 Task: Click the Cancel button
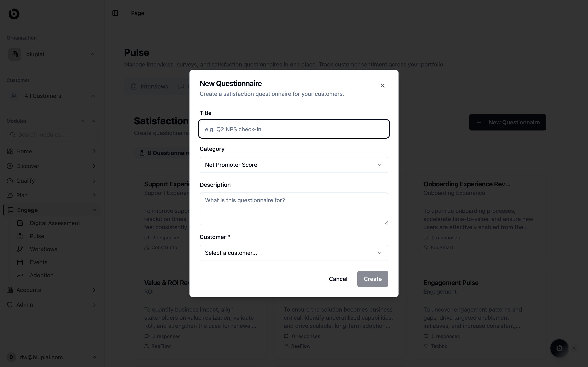pos(338,279)
